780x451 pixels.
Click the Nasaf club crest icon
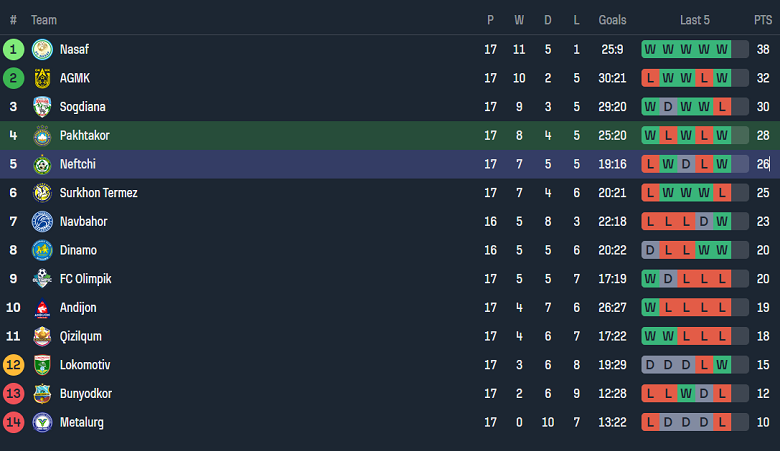click(42, 49)
